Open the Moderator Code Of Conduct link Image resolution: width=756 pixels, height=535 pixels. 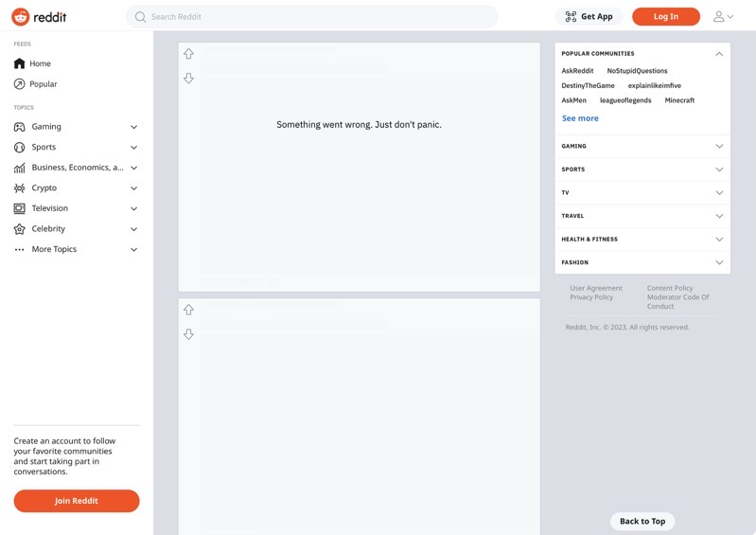677,301
